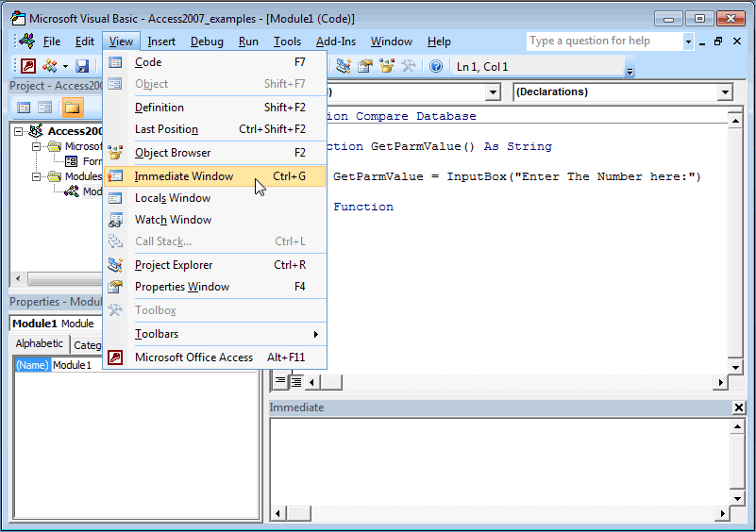Click the Locals Window icon in menu
The height and width of the screenshot is (532, 756).
click(115, 198)
